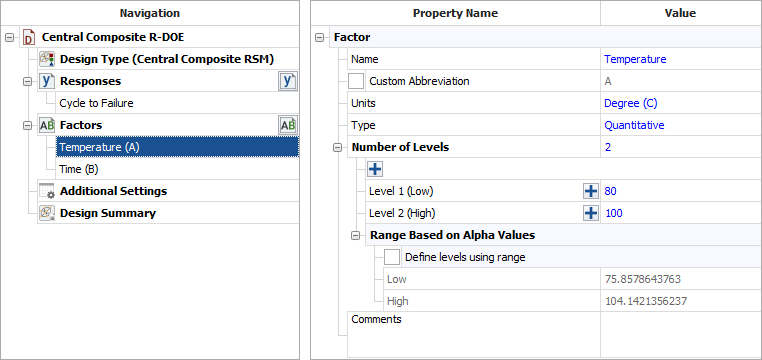Collapse the Number of Levels section
The image size is (762, 360).
pyautogui.click(x=338, y=147)
